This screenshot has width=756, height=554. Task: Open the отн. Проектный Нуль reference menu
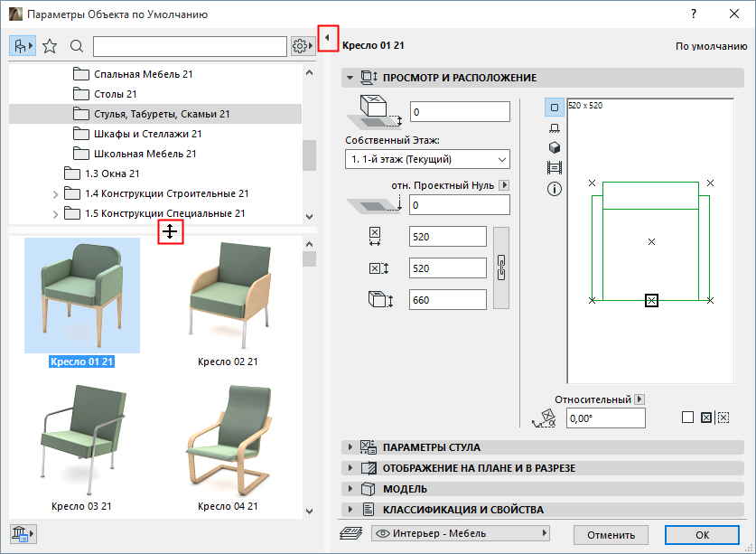point(504,185)
